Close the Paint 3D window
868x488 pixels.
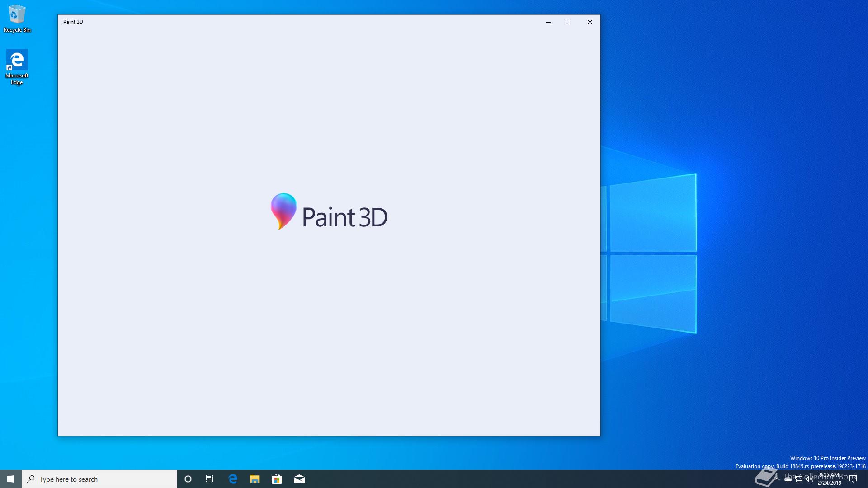point(590,22)
